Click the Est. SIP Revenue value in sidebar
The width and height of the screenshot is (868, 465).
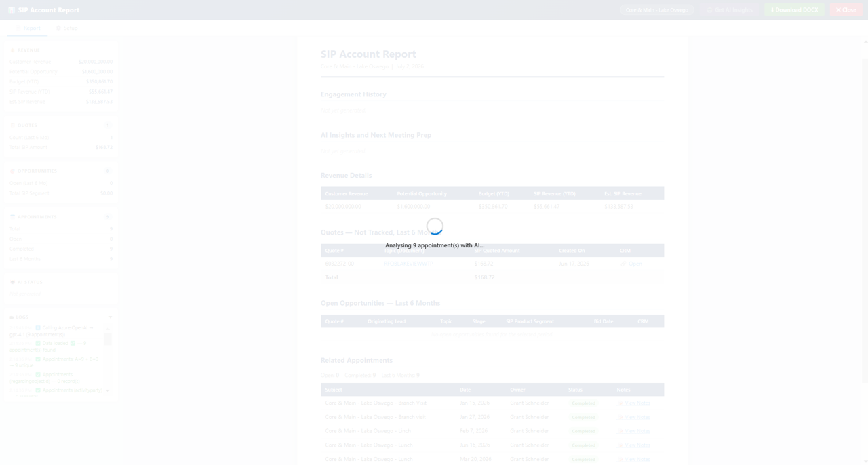tap(99, 102)
